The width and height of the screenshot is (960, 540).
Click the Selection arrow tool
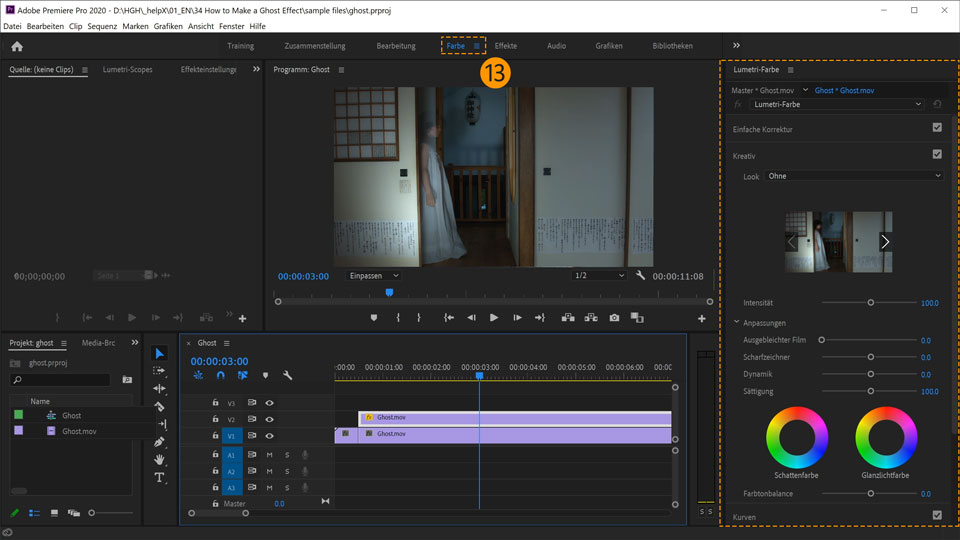click(x=159, y=353)
